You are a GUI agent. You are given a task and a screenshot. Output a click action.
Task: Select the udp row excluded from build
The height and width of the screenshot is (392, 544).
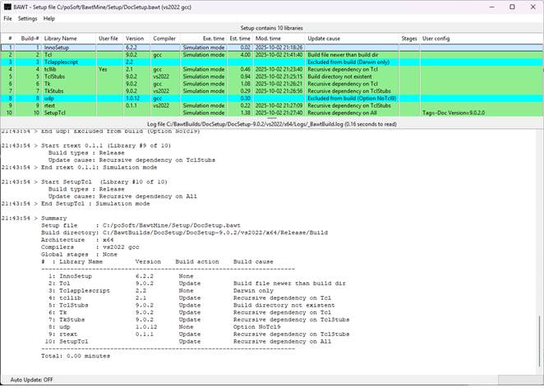coord(49,98)
